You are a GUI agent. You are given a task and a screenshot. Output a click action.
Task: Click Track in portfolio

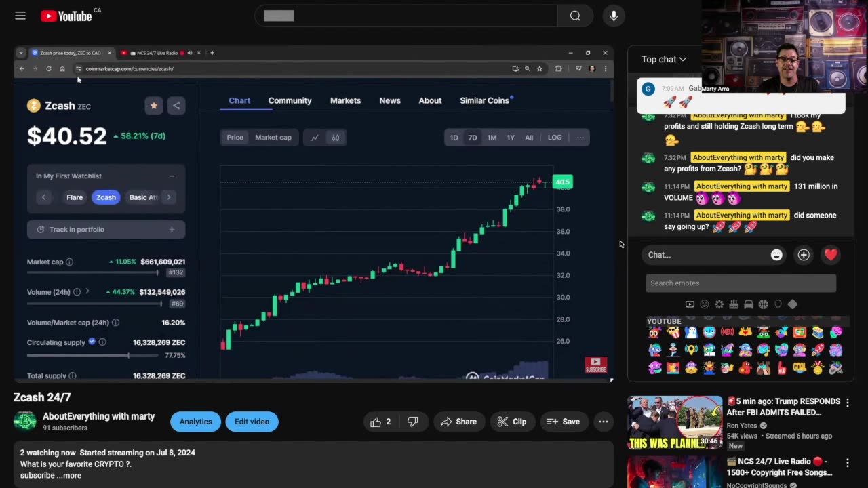106,230
